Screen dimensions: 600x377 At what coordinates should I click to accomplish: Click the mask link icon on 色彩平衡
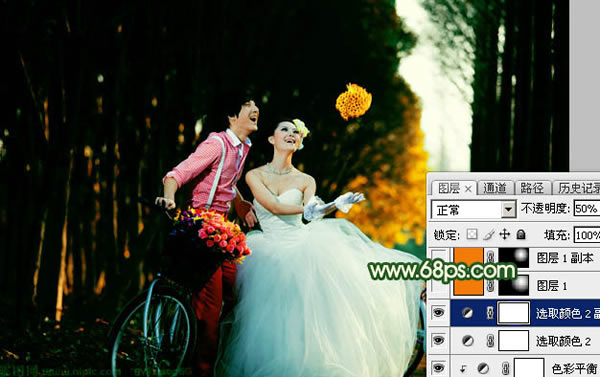(506, 369)
